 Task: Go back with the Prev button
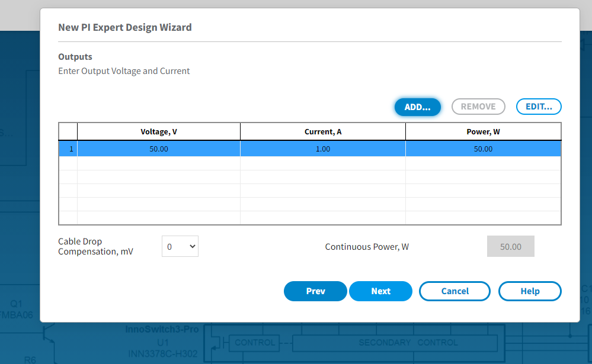click(x=315, y=291)
